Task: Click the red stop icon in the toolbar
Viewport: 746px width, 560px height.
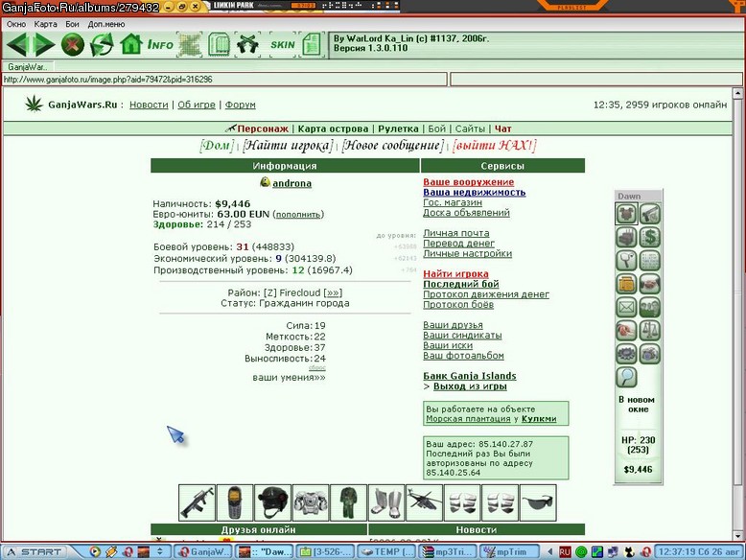Action: (x=72, y=45)
